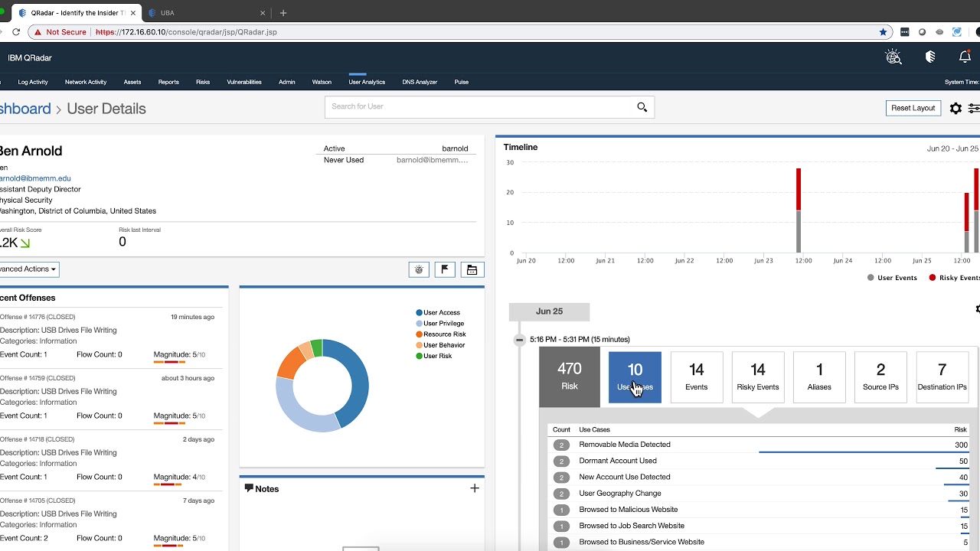Screen dimensions: 980x551
Task: Open the notifications bell
Action: click(965, 57)
